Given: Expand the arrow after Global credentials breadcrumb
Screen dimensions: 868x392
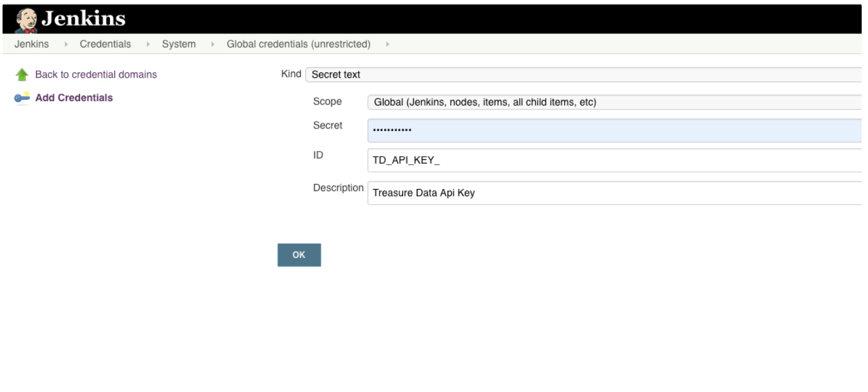Looking at the screenshot, I should (x=386, y=44).
